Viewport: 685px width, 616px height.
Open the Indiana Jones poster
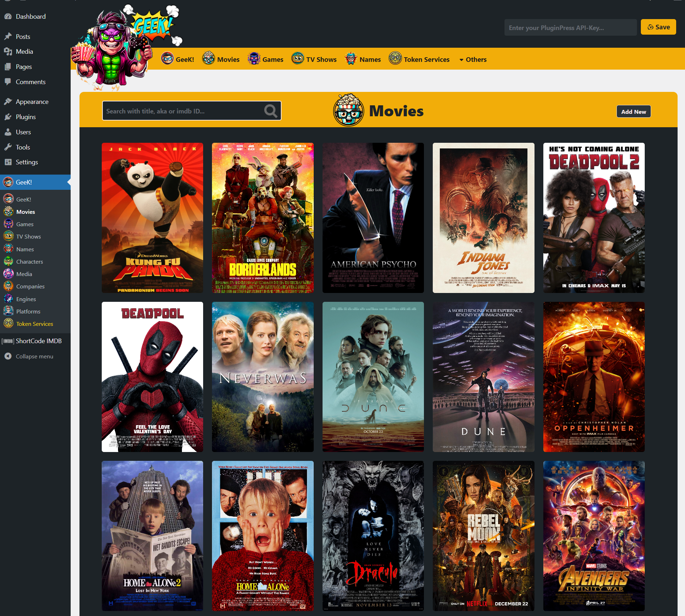(x=483, y=218)
